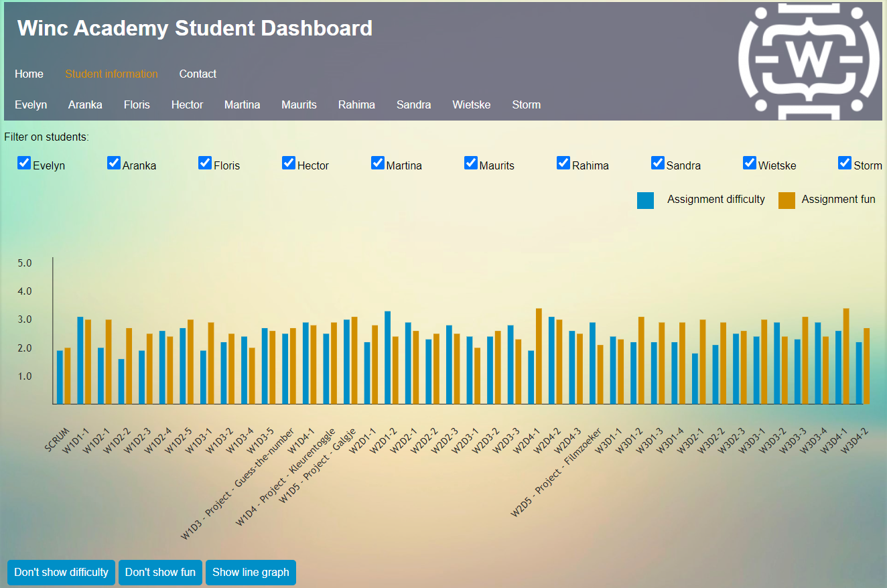This screenshot has height=588, width=887.
Task: Open Maurits's student page in navbar
Action: (x=299, y=104)
